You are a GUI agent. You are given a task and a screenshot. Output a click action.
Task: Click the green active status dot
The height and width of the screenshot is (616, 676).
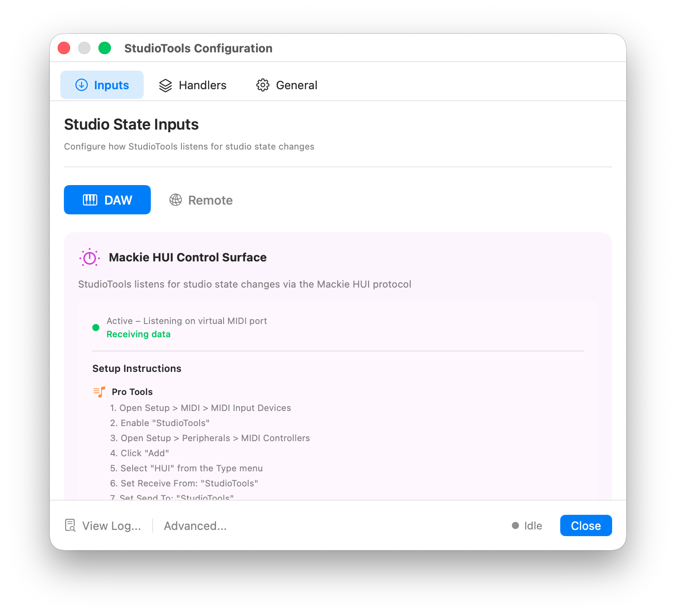pos(96,328)
